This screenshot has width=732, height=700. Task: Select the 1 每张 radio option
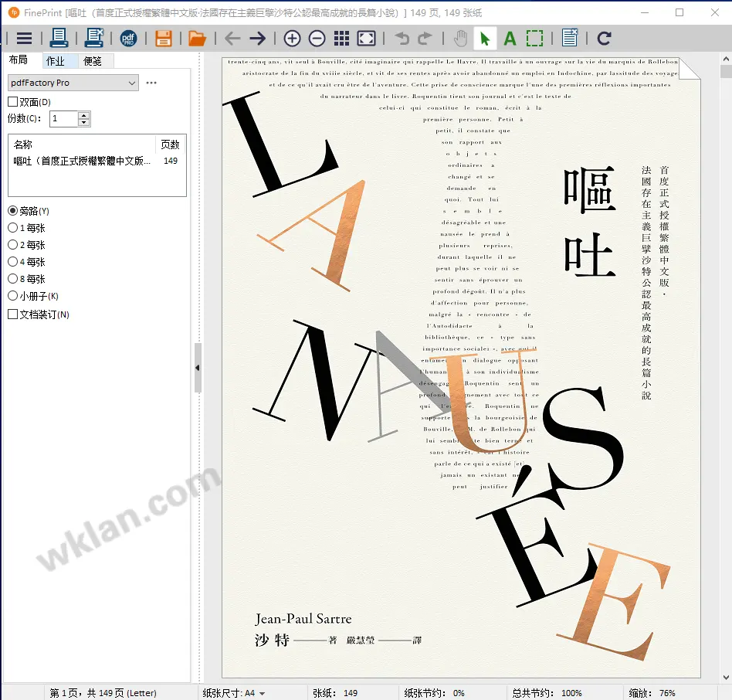pyautogui.click(x=13, y=228)
